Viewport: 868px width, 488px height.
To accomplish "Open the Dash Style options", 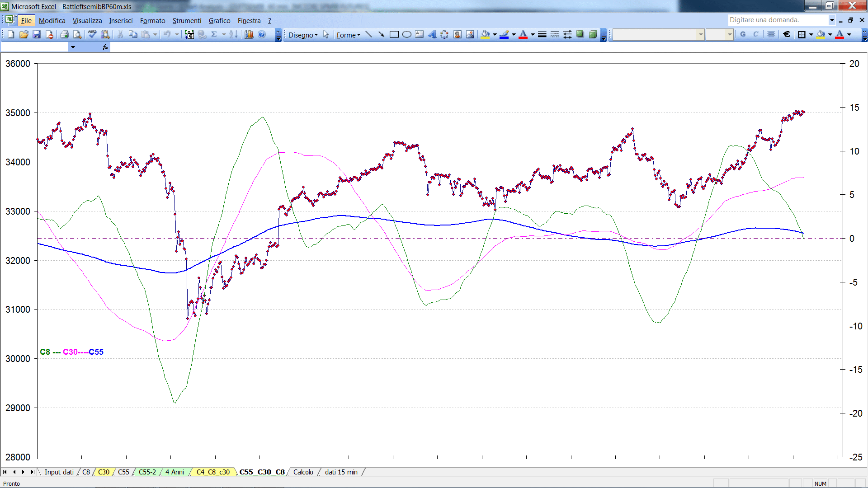I will pos(555,35).
